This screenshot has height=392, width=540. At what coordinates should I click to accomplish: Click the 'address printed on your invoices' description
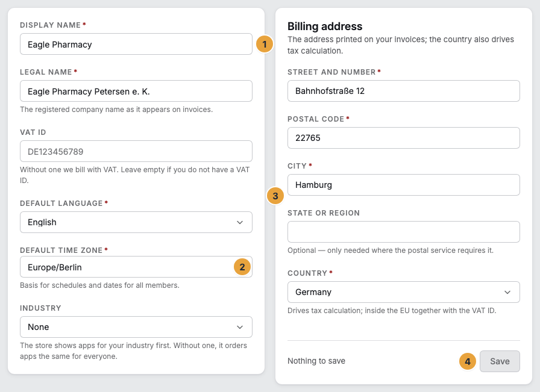(401, 45)
